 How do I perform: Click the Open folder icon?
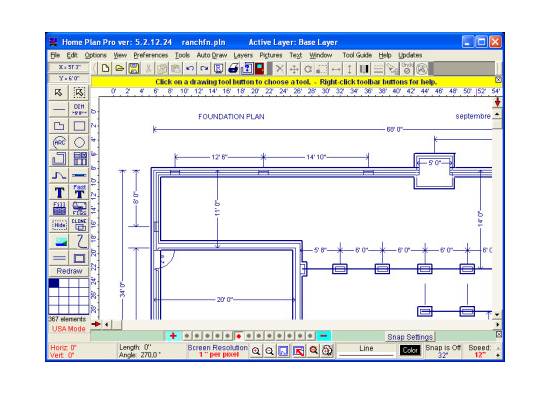click(119, 68)
